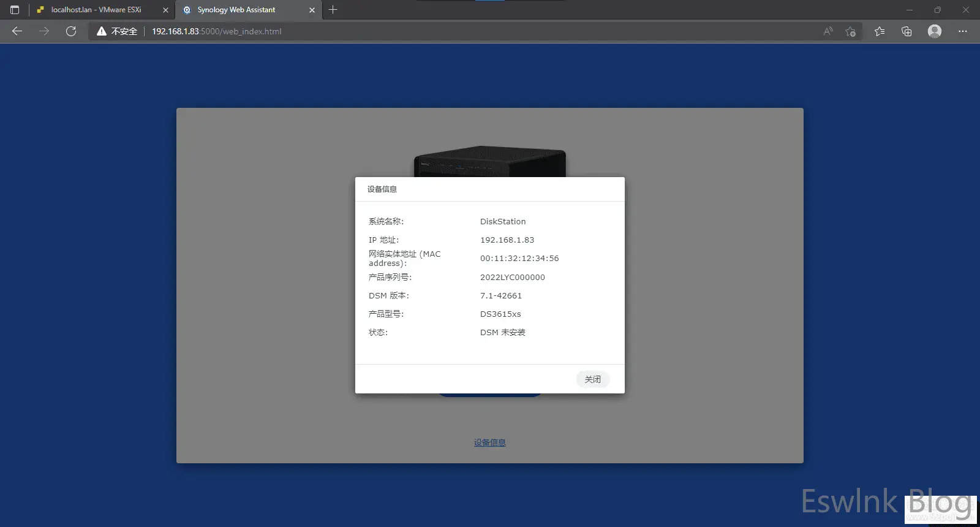Viewport: 980px width, 527px height.
Task: Open browser settings and more menu
Action: click(962, 31)
